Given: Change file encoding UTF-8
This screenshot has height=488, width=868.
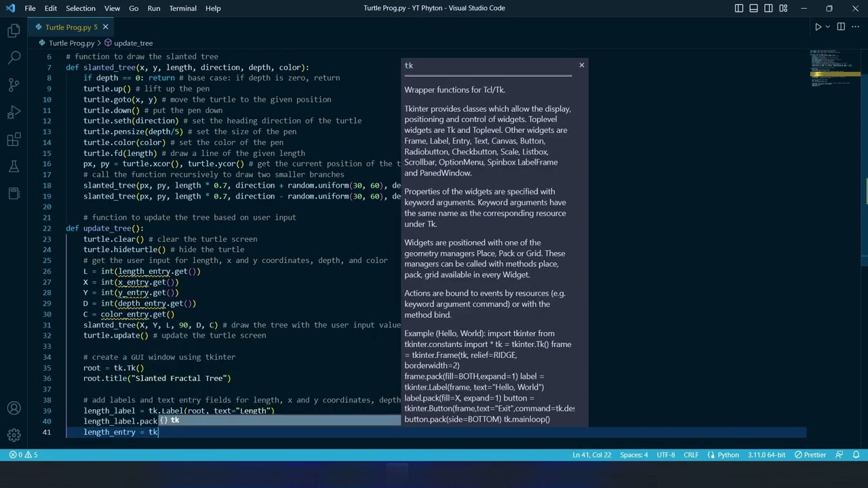Looking at the screenshot, I should [666, 455].
